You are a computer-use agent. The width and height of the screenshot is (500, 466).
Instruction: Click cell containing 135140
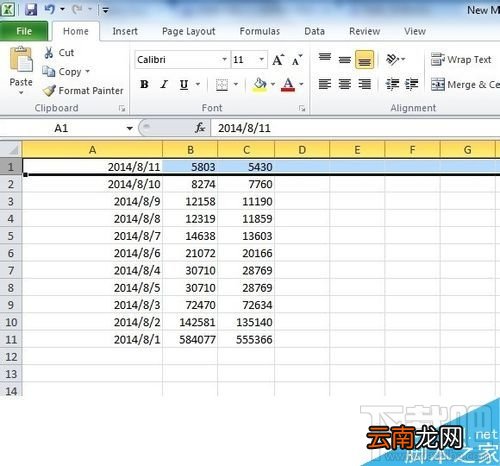246,322
